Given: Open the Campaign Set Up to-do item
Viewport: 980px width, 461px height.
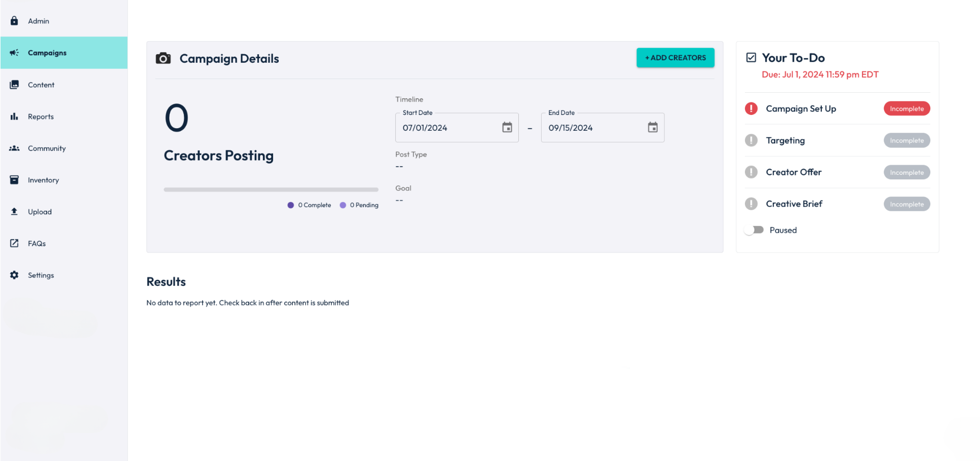Looking at the screenshot, I should tap(801, 109).
